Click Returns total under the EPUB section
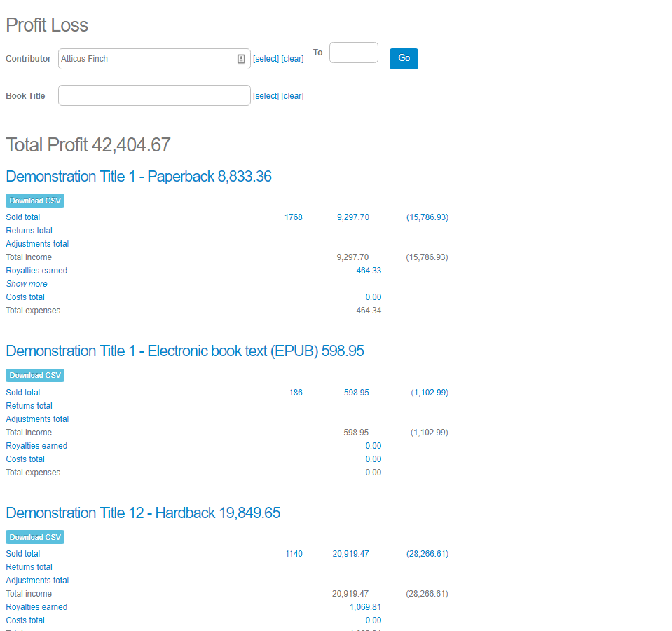Image resolution: width=672 pixels, height=631 pixels. 29,406
